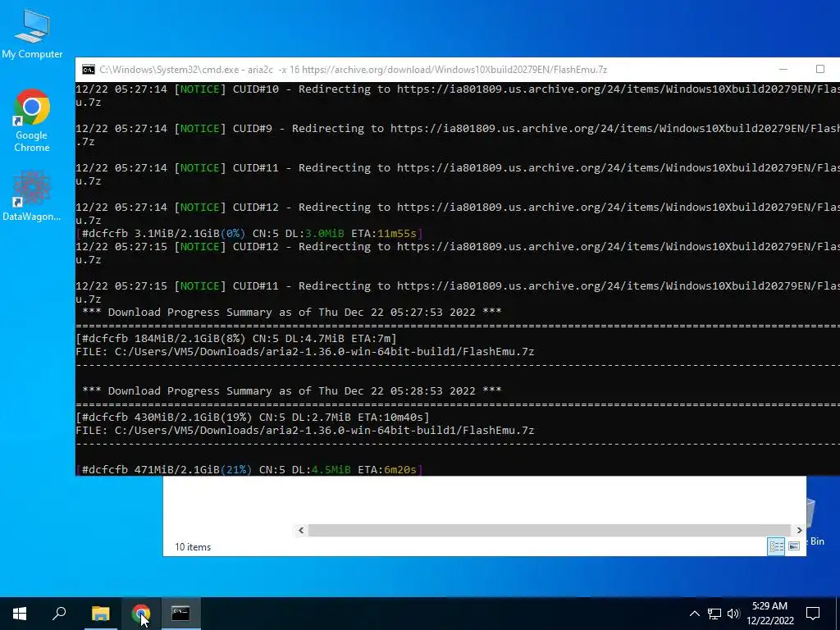This screenshot has width=840, height=630.
Task: Open File Explorer from the taskbar
Action: 100,614
